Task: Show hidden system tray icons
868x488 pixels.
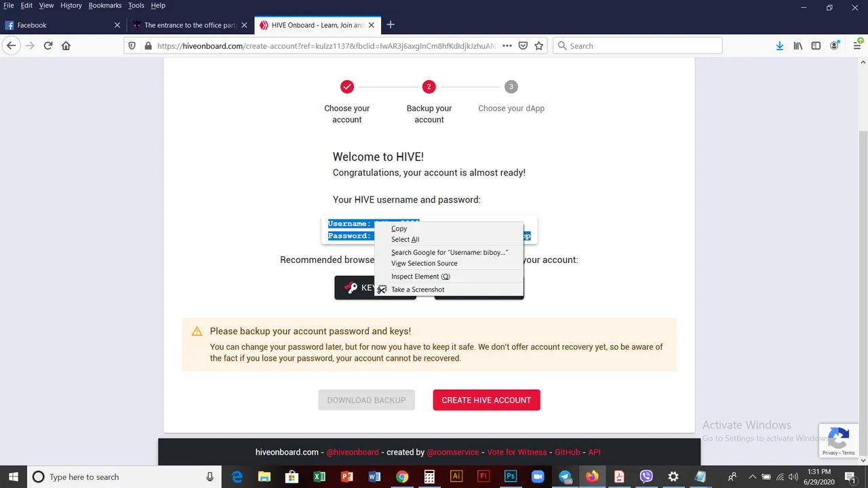Action: coord(752,476)
